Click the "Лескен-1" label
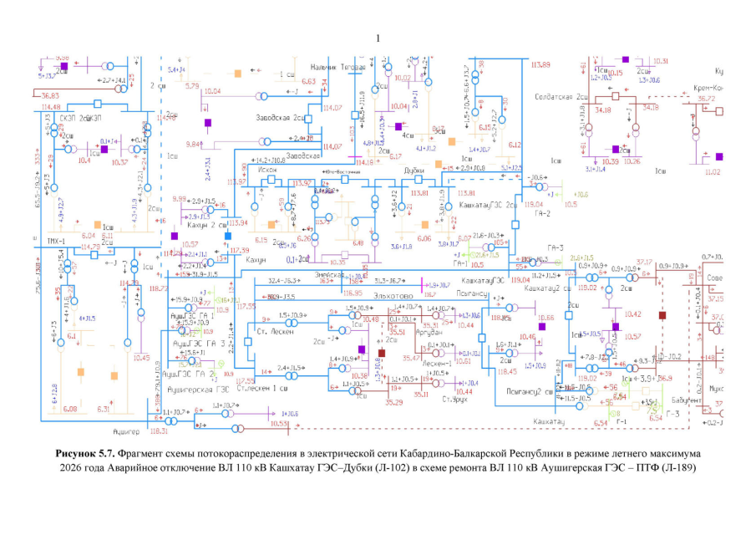The width and height of the screenshot is (756, 535). [437, 363]
